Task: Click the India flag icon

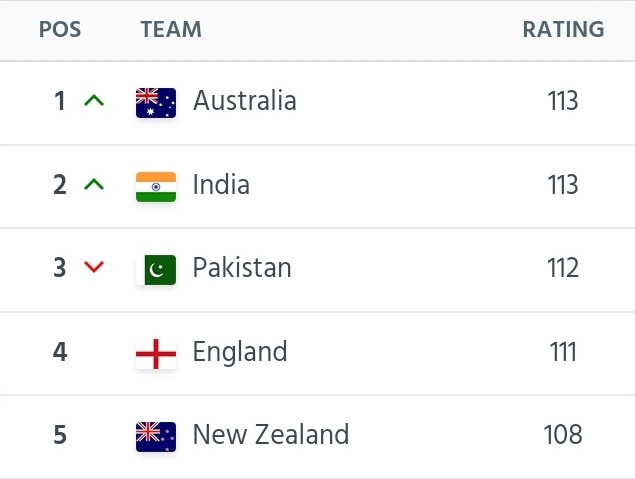Action: pyautogui.click(x=156, y=187)
